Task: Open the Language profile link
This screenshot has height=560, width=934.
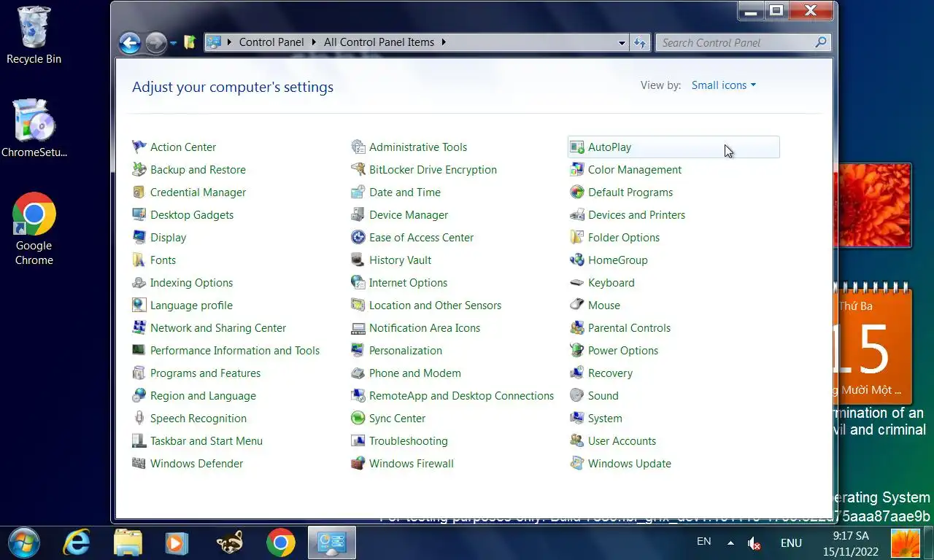Action: click(x=191, y=306)
